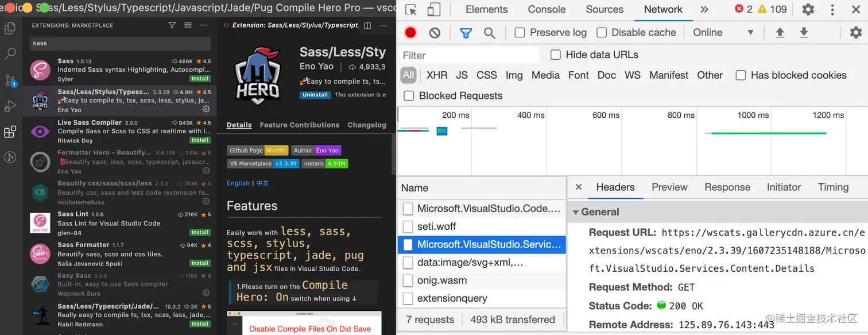Click the filter extensions funnel icon
Image resolution: width=868 pixels, height=335 pixels.
172,25
